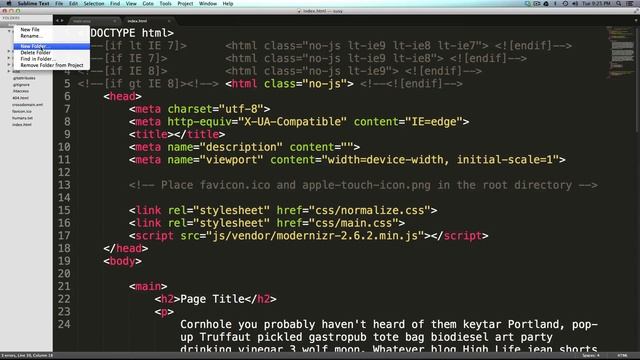
Task: Open humans.txt in the sidebar
Action: tap(22, 118)
